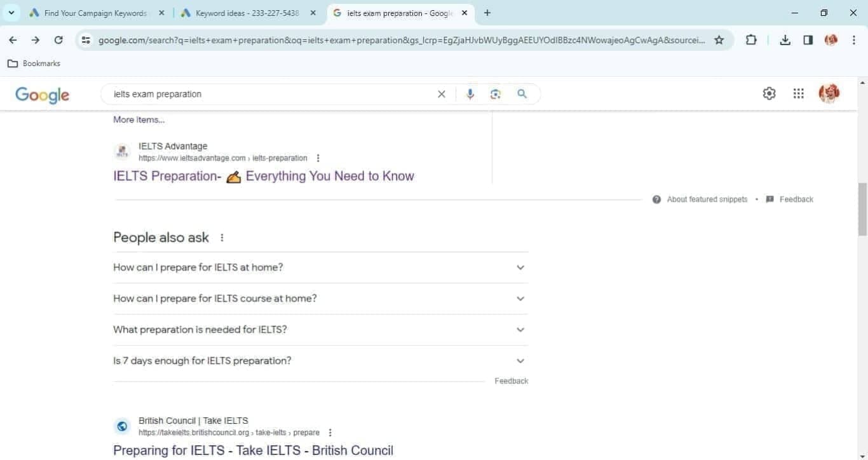Open the tab search dropdown arrow
Viewport: 868px width, 460px height.
click(x=11, y=13)
